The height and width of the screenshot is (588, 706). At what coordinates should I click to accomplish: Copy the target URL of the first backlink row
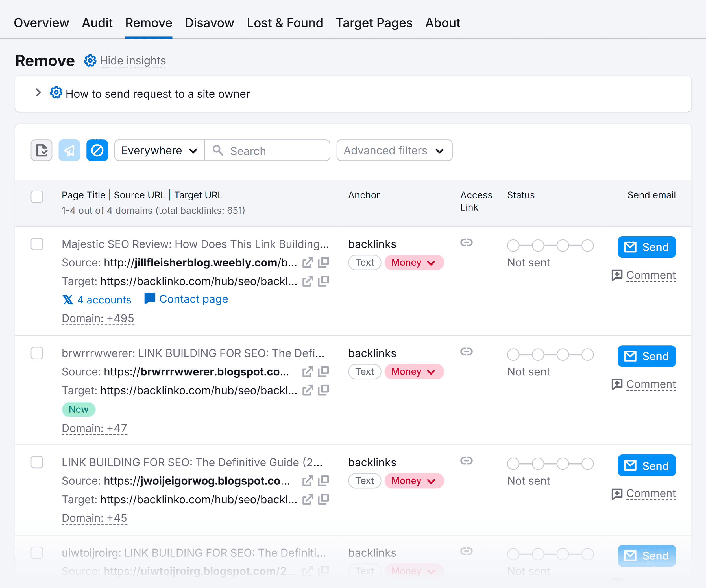point(323,281)
